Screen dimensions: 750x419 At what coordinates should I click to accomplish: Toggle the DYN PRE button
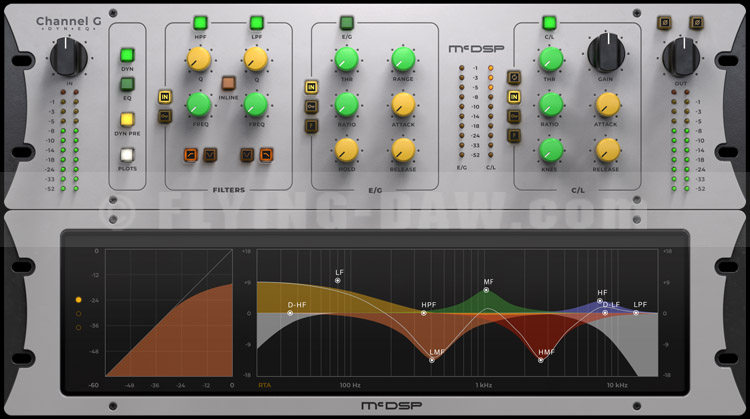click(127, 119)
